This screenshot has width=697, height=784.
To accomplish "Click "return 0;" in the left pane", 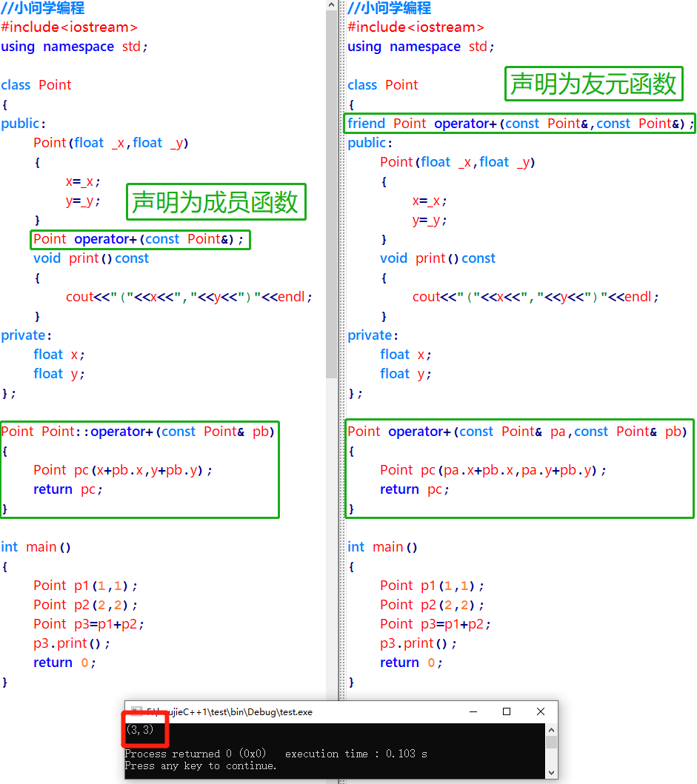I will click(x=64, y=663).
